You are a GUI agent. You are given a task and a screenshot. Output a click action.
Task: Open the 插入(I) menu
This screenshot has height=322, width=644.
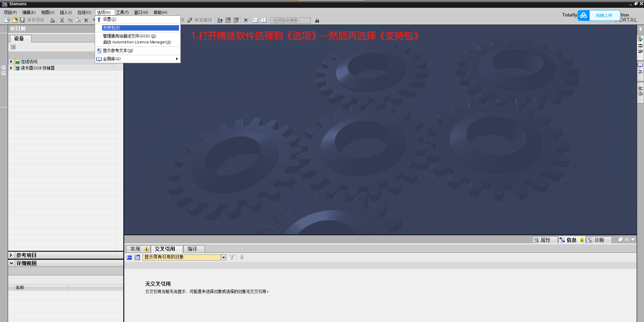(66, 12)
